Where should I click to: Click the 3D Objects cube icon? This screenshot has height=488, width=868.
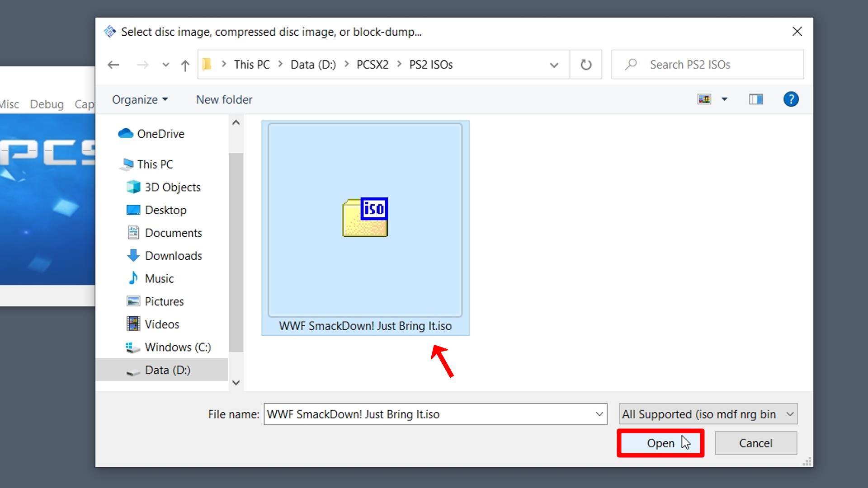point(133,187)
